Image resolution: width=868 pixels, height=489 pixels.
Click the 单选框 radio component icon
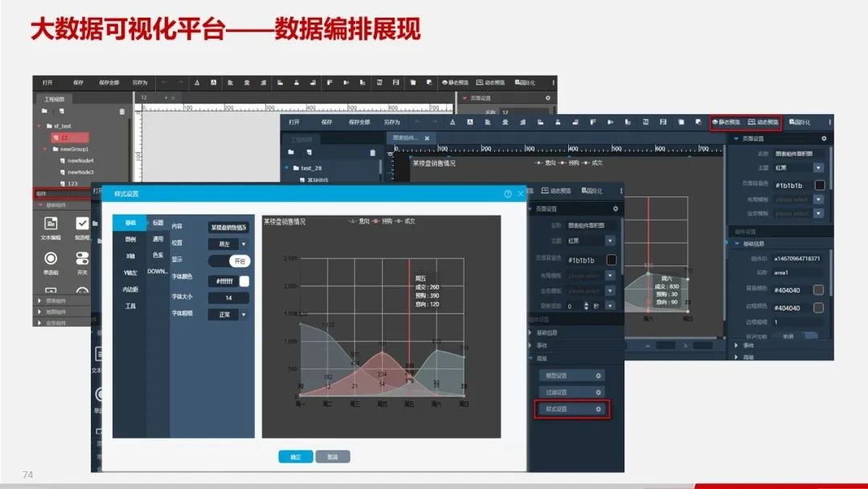[x=51, y=258]
